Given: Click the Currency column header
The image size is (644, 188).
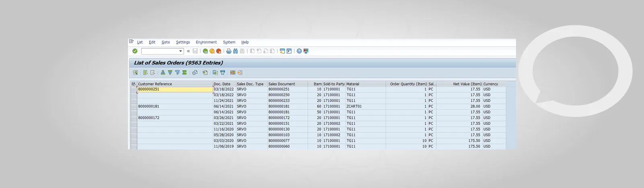Looking at the screenshot, I should point(494,84).
